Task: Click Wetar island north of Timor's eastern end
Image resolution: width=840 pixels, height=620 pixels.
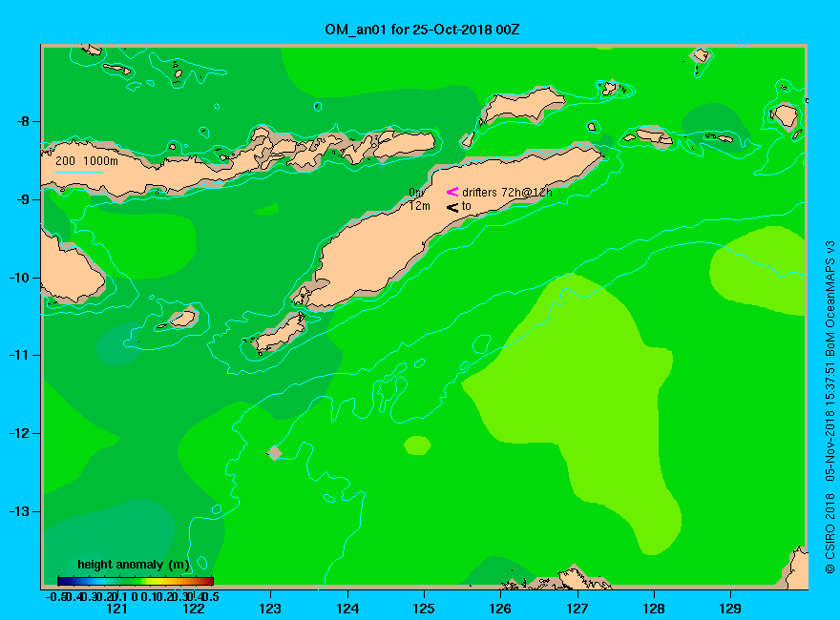Action: coord(522,104)
